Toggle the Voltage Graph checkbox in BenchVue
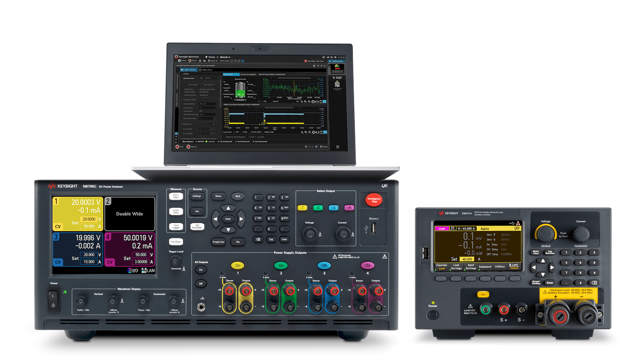 263,132
